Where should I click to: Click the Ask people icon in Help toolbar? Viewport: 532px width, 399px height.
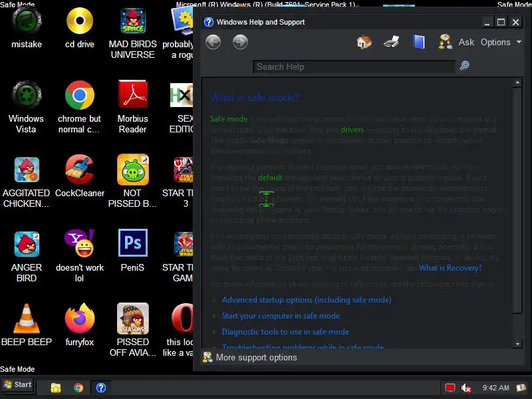click(445, 42)
